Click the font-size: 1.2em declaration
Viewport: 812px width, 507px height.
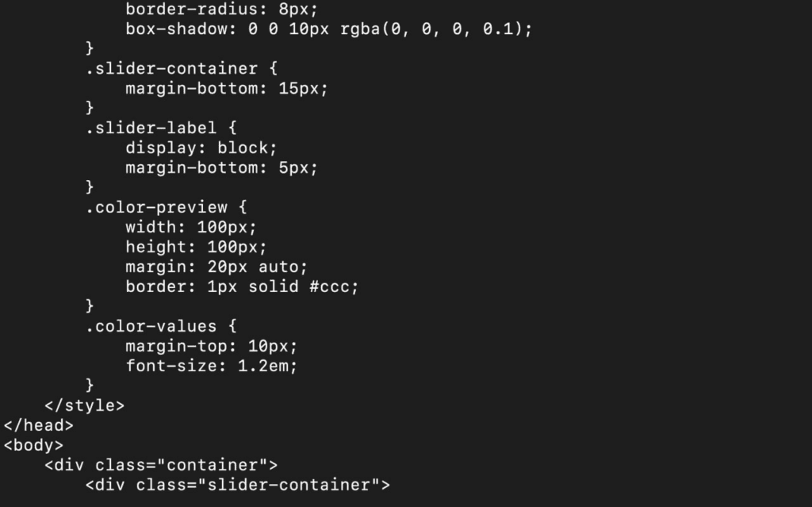pyautogui.click(x=211, y=366)
